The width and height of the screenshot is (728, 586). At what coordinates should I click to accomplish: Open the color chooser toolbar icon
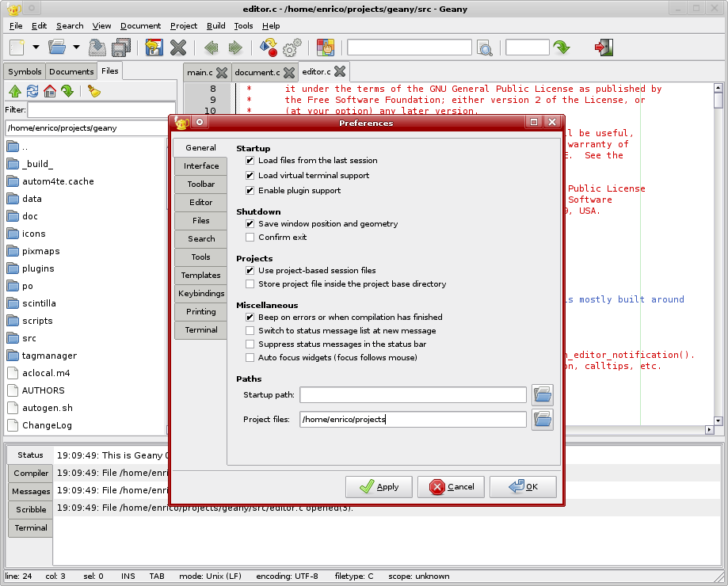326,48
